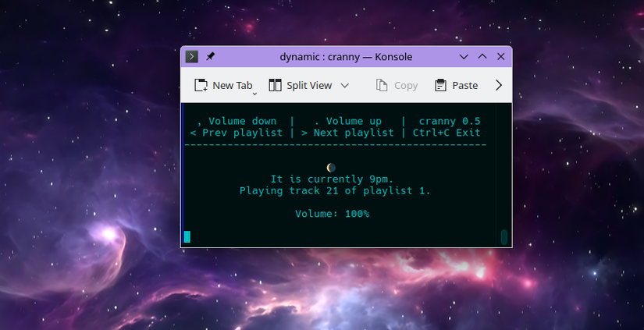Show more toolbar actions via right chevron
Viewport: 644px width, 330px height.
click(x=500, y=85)
